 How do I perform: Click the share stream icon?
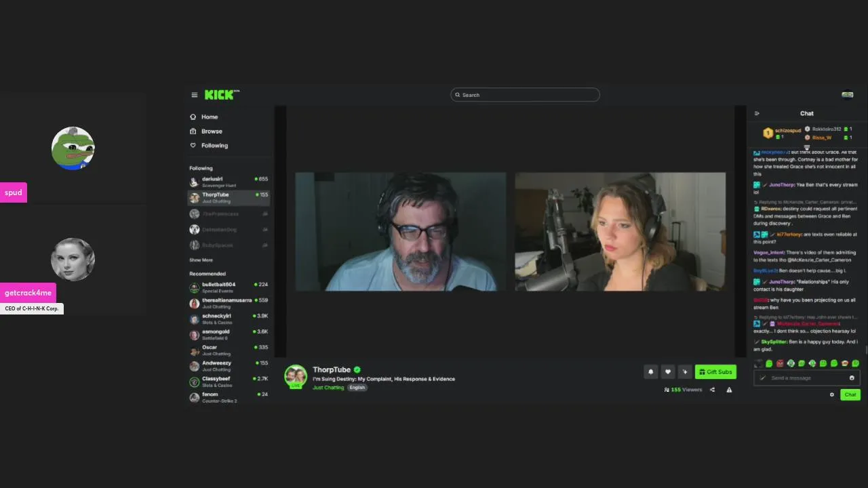point(712,390)
